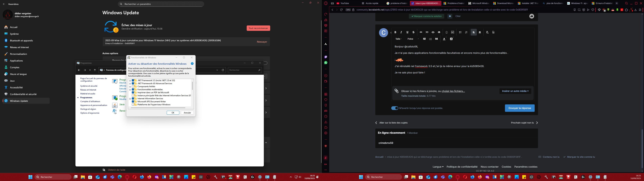Toggle Internet Information Services checkbox
Image resolution: width=644 pixels, height=181 pixels.
click(133, 99)
